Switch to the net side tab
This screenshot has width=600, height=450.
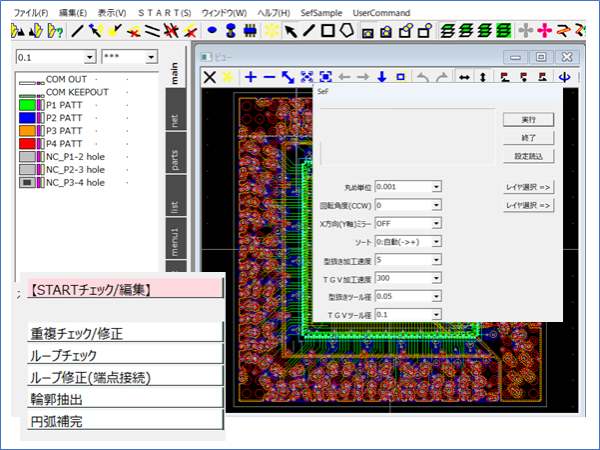(x=174, y=119)
